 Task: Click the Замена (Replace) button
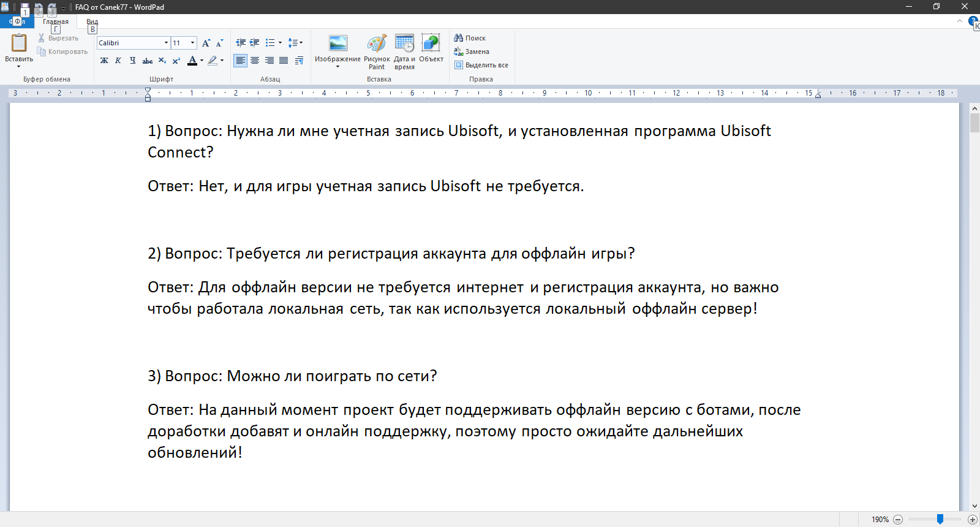(472, 51)
